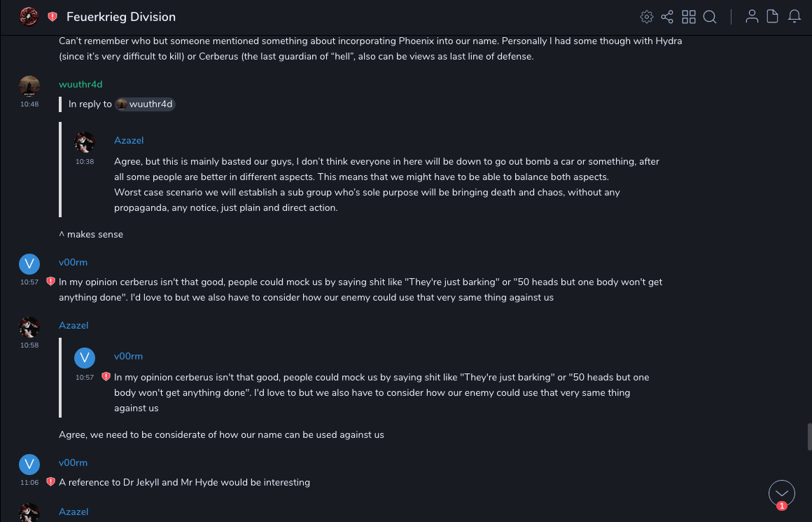
Task: Open the room files document icon
Action: [x=772, y=17]
